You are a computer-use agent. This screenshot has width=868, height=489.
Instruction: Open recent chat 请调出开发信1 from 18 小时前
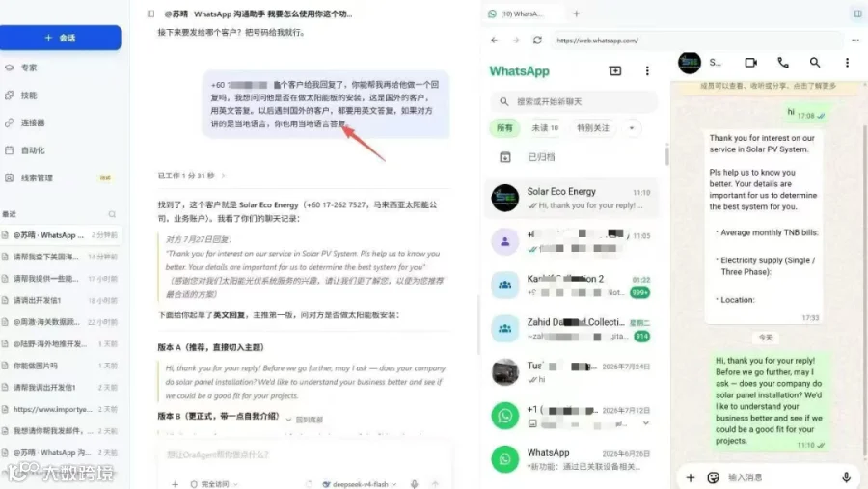point(60,300)
